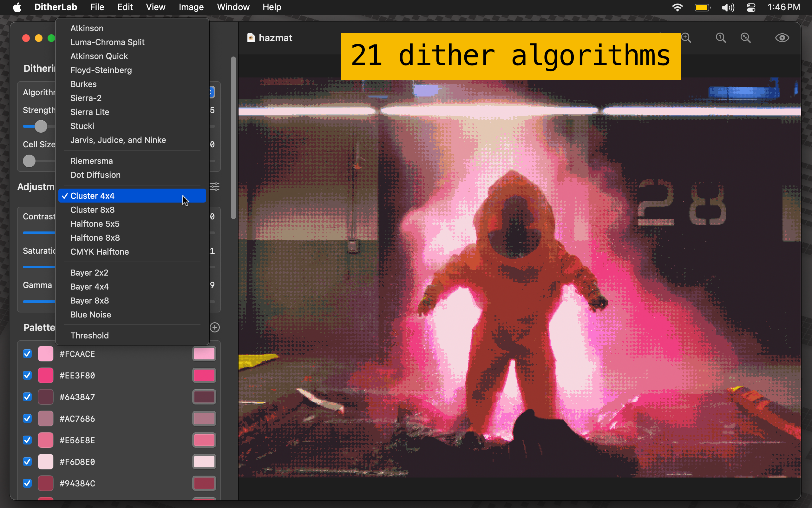Viewport: 812px width, 508px height.
Task: Choose Bayer 4x4 pattern
Action: tap(132, 287)
